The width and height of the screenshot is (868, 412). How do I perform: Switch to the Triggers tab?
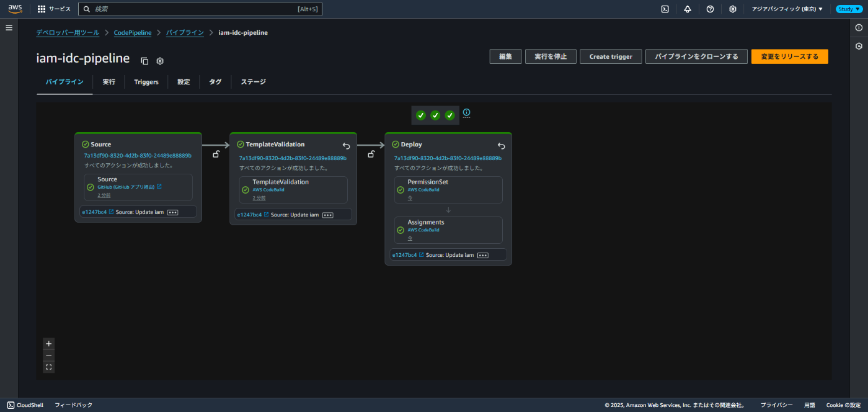(x=146, y=82)
